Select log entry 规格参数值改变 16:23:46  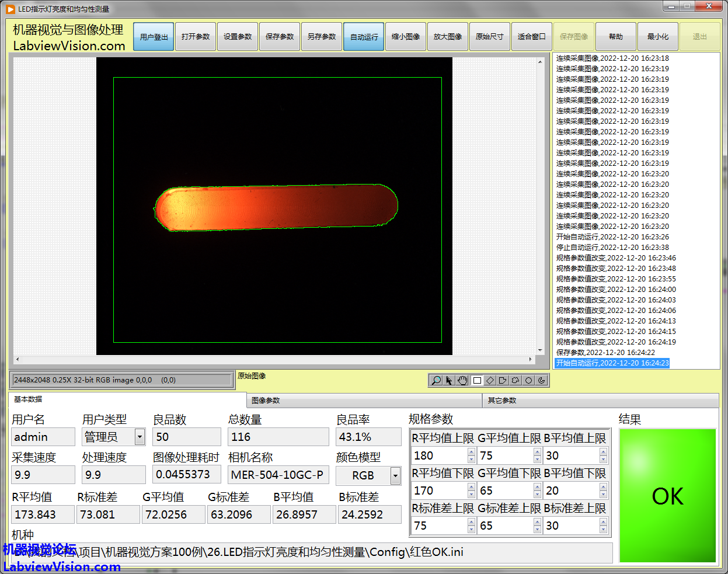615,258
